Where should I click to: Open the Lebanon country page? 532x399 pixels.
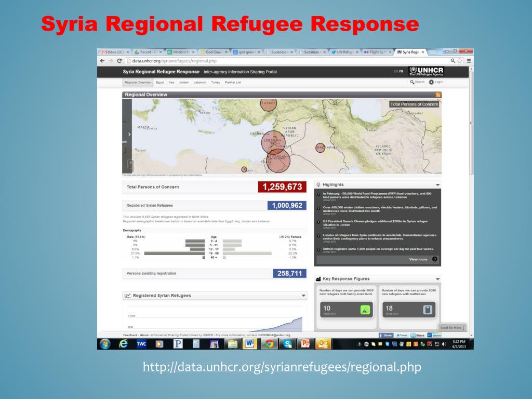click(199, 83)
